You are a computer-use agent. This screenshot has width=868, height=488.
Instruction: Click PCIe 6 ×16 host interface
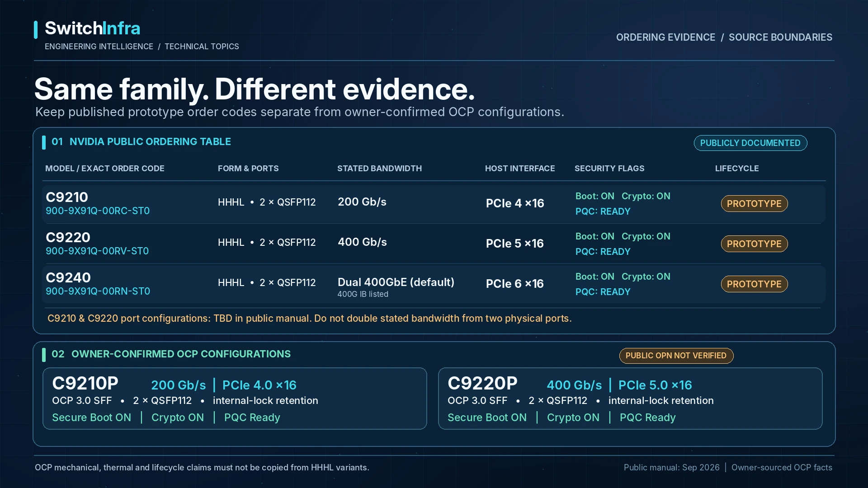(x=515, y=284)
